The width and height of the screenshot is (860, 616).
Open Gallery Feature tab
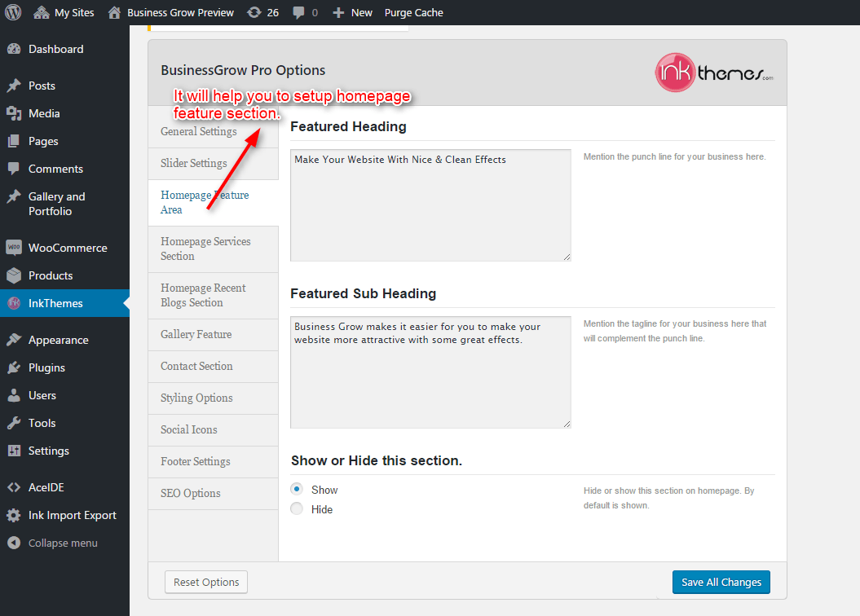click(214, 334)
